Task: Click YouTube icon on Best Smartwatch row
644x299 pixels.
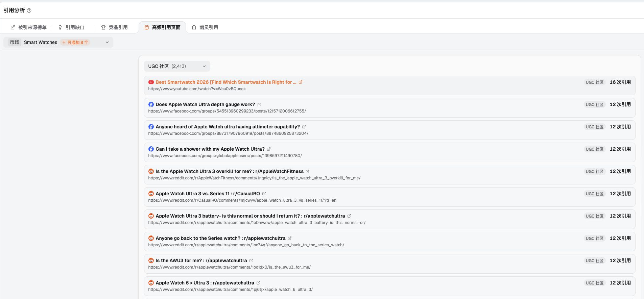Action: tap(151, 82)
